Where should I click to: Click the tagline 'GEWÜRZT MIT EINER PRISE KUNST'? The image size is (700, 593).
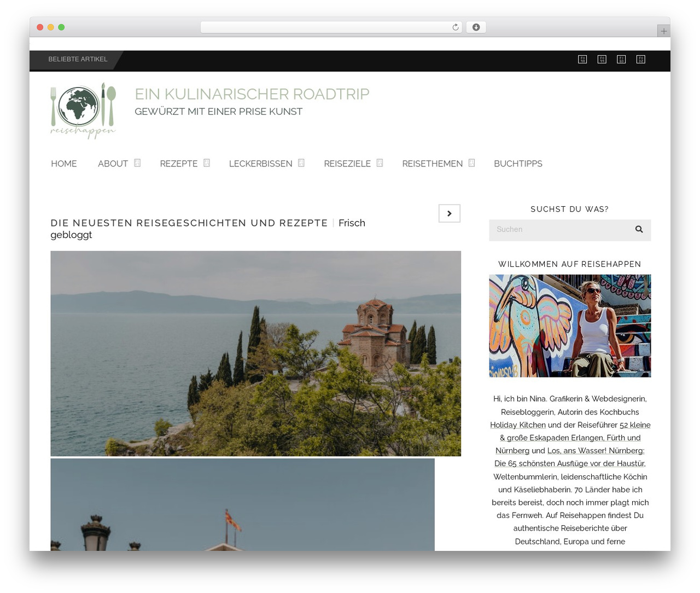(219, 112)
